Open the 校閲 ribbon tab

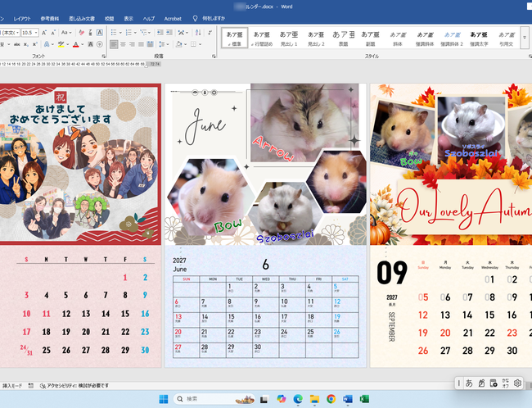pyautogui.click(x=109, y=19)
